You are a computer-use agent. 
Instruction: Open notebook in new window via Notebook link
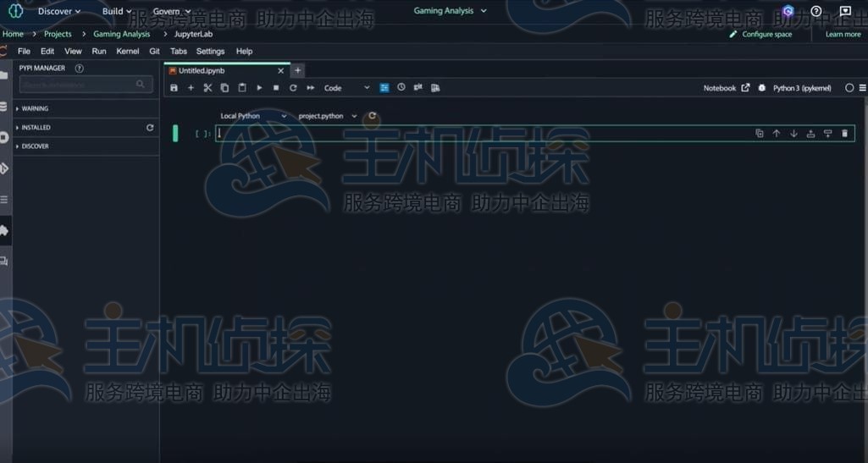coord(727,88)
